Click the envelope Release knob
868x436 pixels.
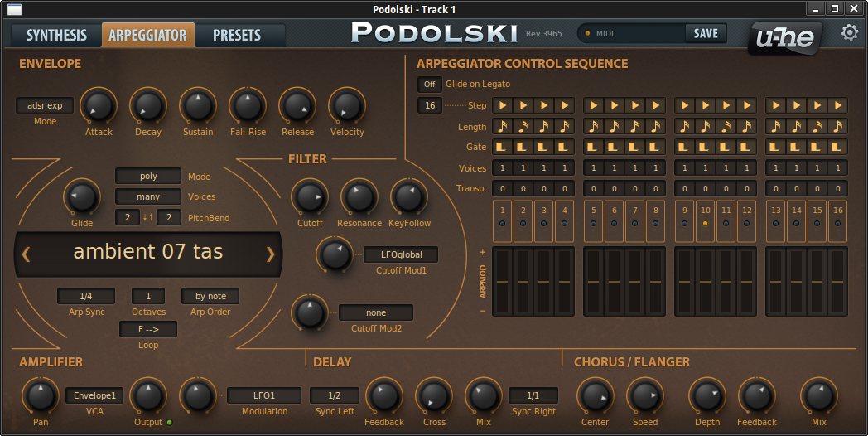coord(297,105)
